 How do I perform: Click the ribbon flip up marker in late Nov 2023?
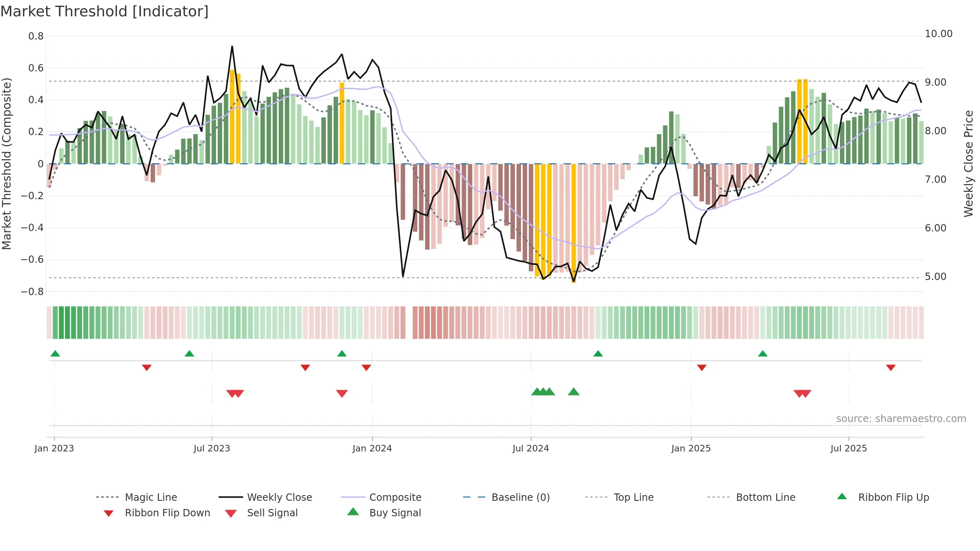click(342, 353)
